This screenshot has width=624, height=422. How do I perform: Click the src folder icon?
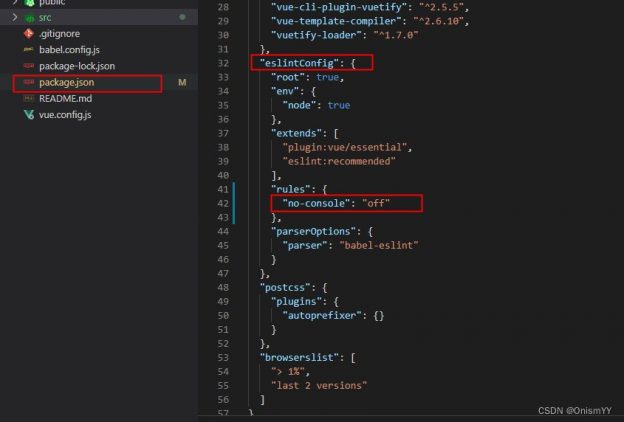click(29, 18)
